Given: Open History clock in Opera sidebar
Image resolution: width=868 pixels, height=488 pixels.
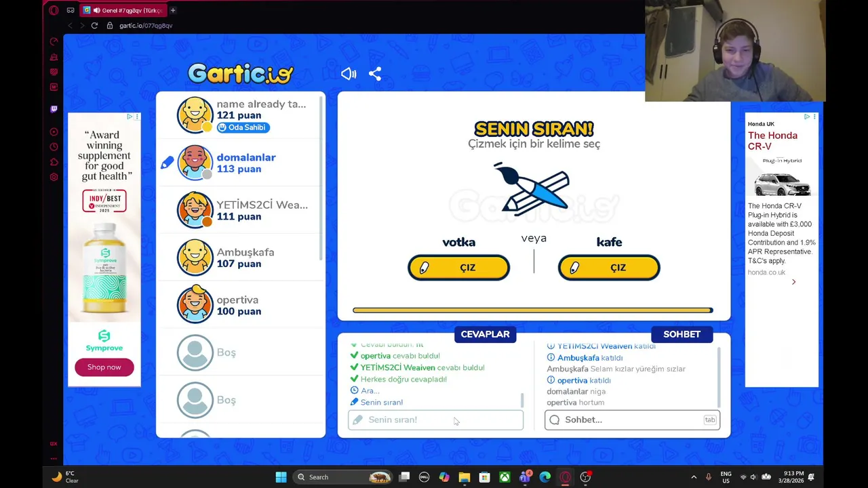Looking at the screenshot, I should click(54, 146).
